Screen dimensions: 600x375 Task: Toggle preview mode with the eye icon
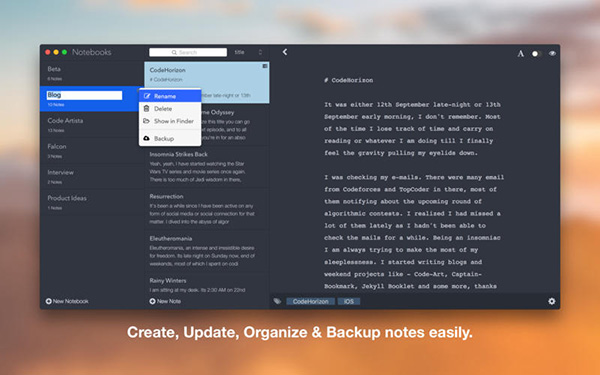[552, 54]
